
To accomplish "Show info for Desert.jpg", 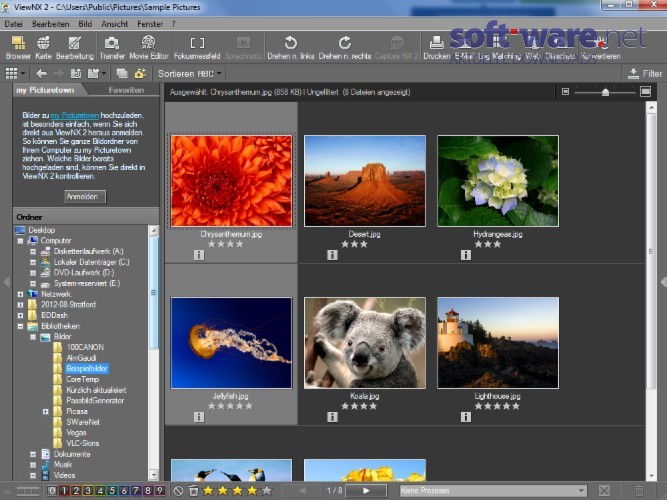I will (x=332, y=255).
